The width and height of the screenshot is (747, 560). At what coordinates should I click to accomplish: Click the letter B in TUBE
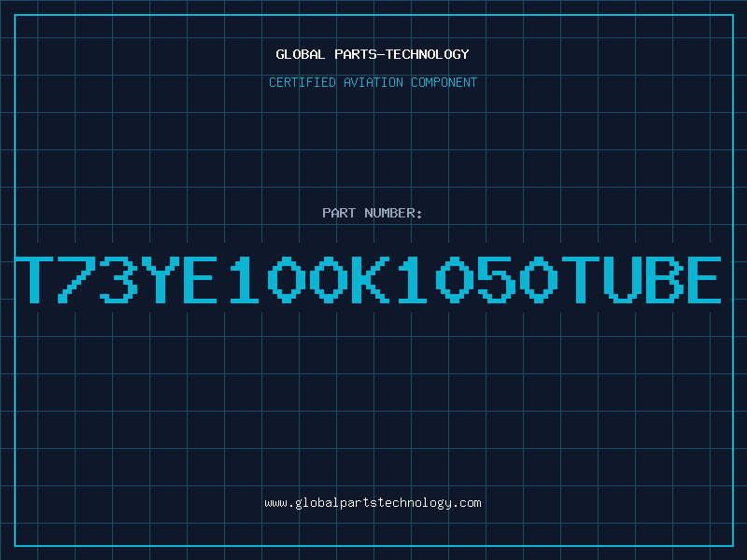(664, 279)
